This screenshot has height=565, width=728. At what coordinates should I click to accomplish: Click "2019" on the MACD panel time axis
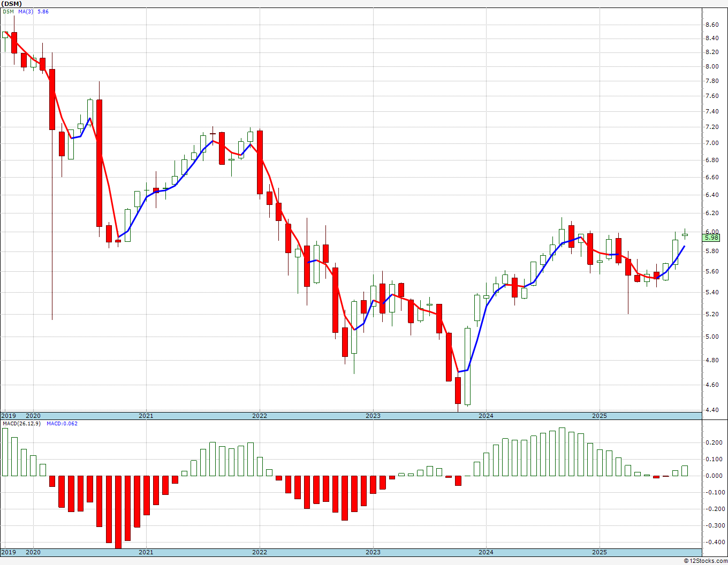pyautogui.click(x=9, y=552)
